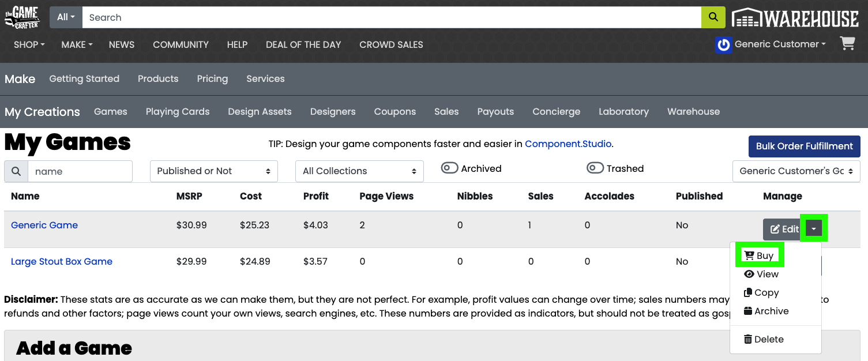The width and height of the screenshot is (868, 361).
Task: Edit the Generic Game
Action: (x=784, y=229)
